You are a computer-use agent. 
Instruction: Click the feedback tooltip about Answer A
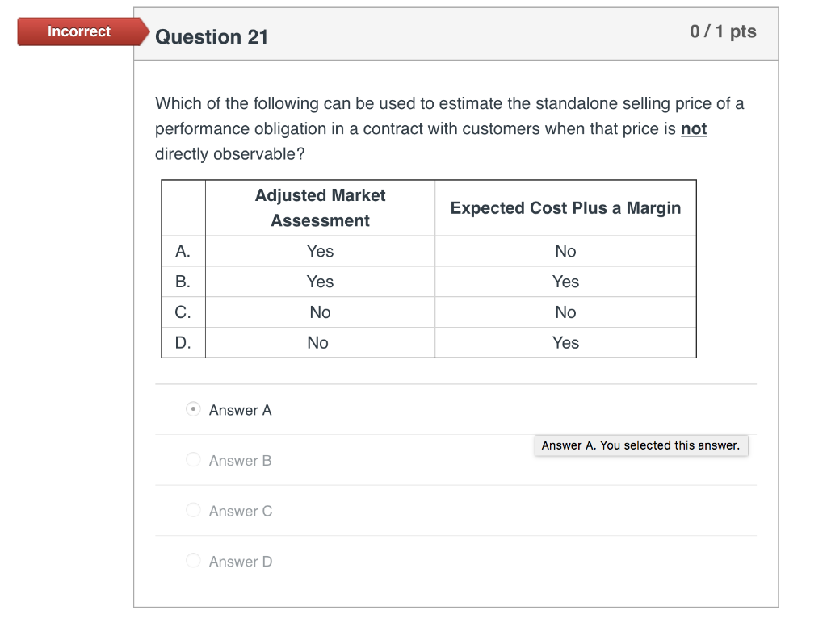(x=641, y=445)
